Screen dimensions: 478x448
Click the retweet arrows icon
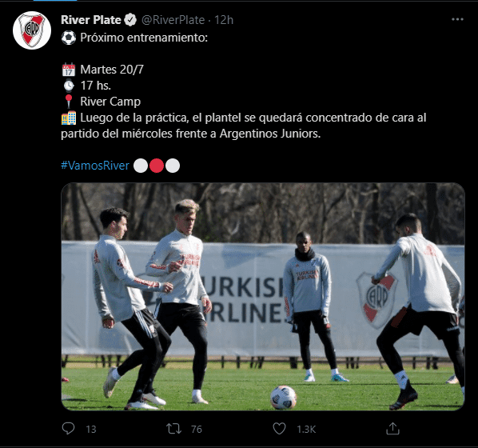coord(173,429)
